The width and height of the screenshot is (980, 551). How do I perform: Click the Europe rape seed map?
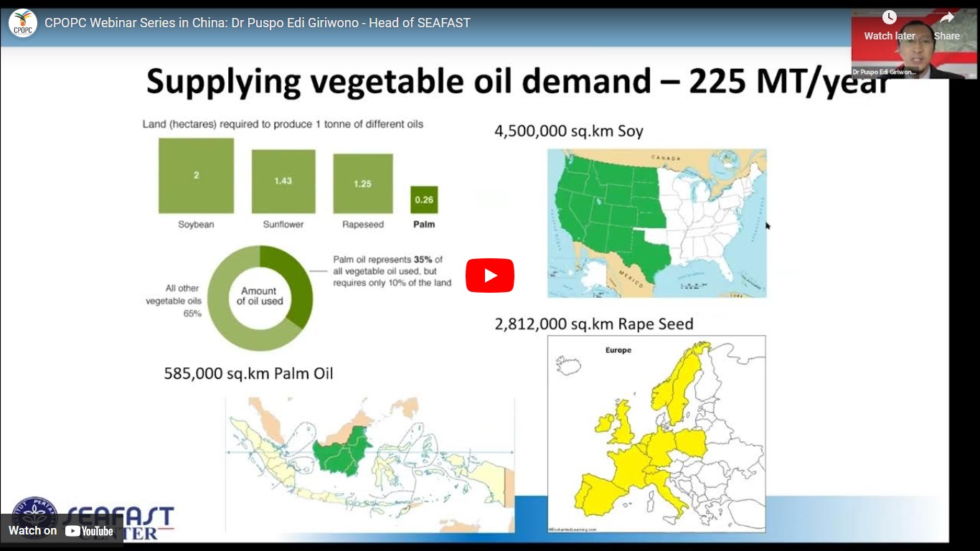[656, 434]
